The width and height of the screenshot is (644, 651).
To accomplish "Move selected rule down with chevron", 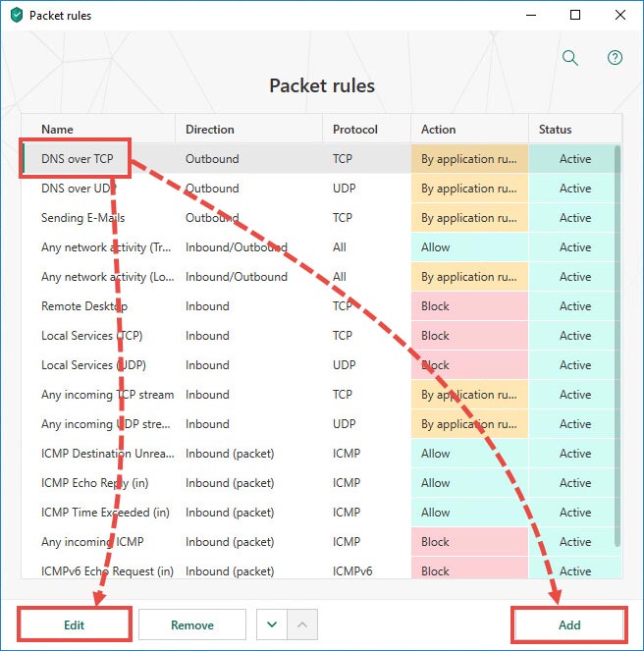I will click(x=272, y=624).
